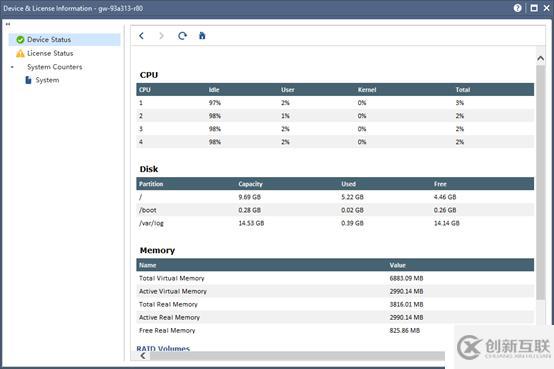Viewport: 554px width, 369px height.
Task: Go back using the left arrow icon
Action: (141, 36)
